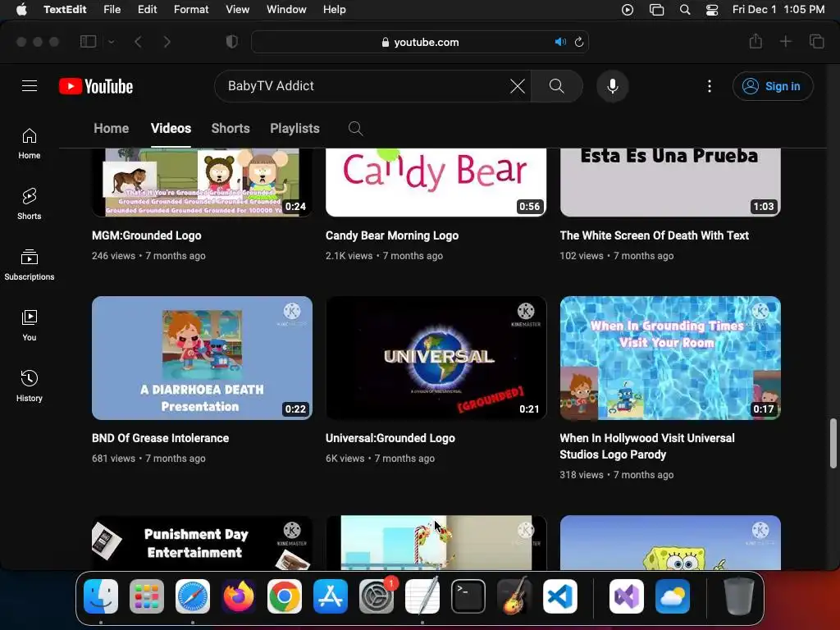Screen dimensions: 840x630
Task: Open the Format menu
Action: pyautogui.click(x=191, y=10)
